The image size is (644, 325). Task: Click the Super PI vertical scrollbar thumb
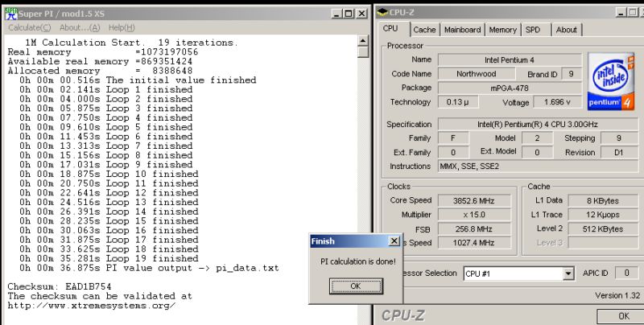tap(363, 52)
